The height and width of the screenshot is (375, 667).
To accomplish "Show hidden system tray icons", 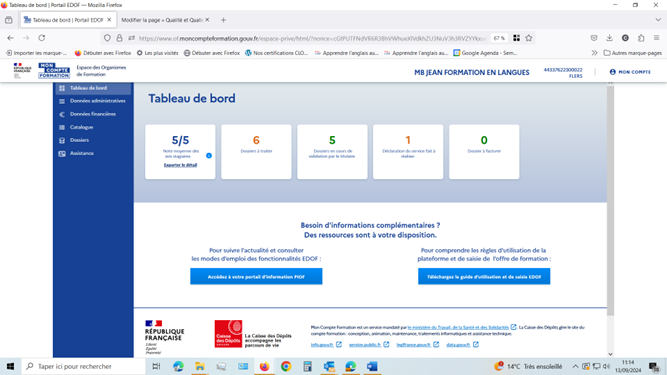I will coord(575,366).
